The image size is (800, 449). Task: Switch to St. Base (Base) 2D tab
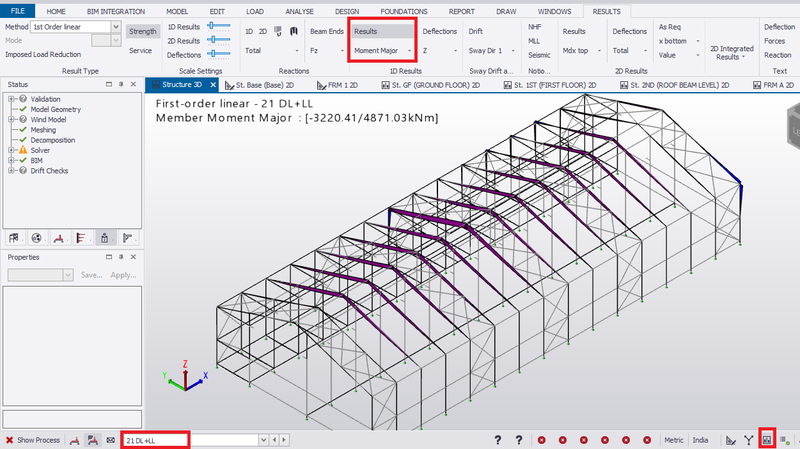click(x=259, y=85)
